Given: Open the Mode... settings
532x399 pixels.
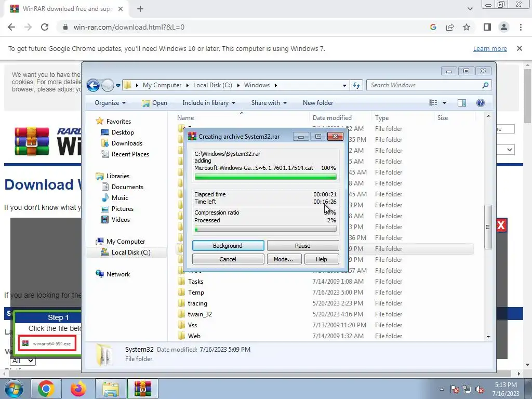Looking at the screenshot, I should pyautogui.click(x=284, y=259).
